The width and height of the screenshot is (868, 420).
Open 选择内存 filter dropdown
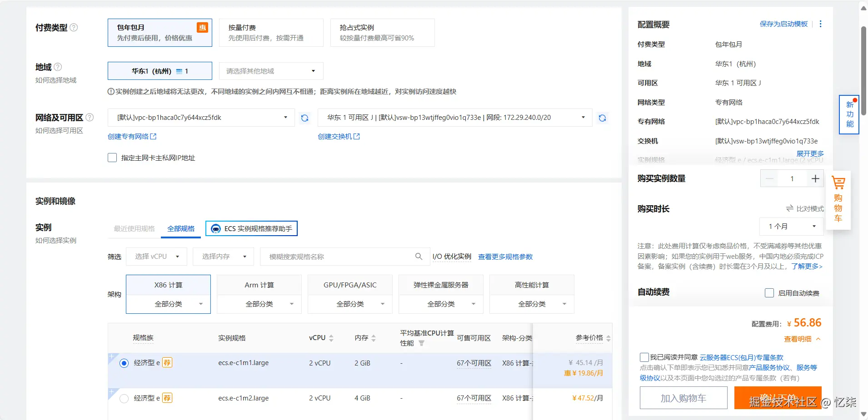click(223, 257)
